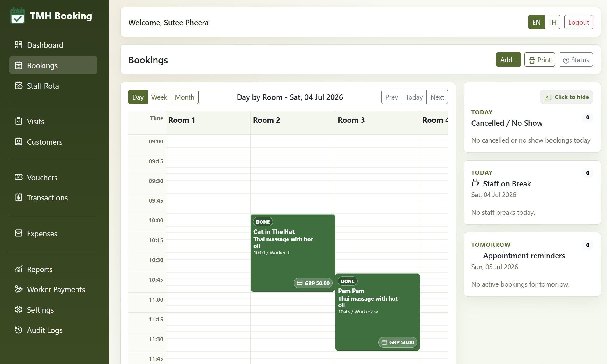Click the Appointment reminders heading
Screen dimensions: 607x364
coord(524,256)
